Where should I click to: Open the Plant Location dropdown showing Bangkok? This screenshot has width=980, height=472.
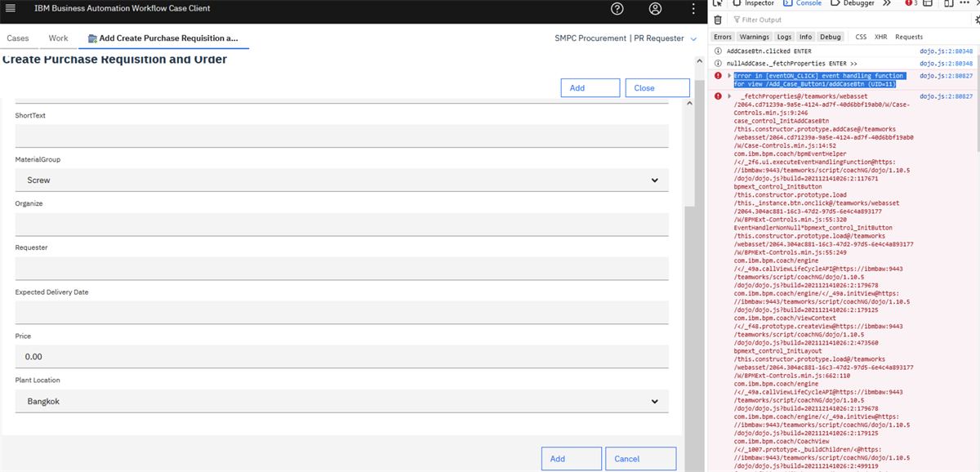[x=341, y=401]
